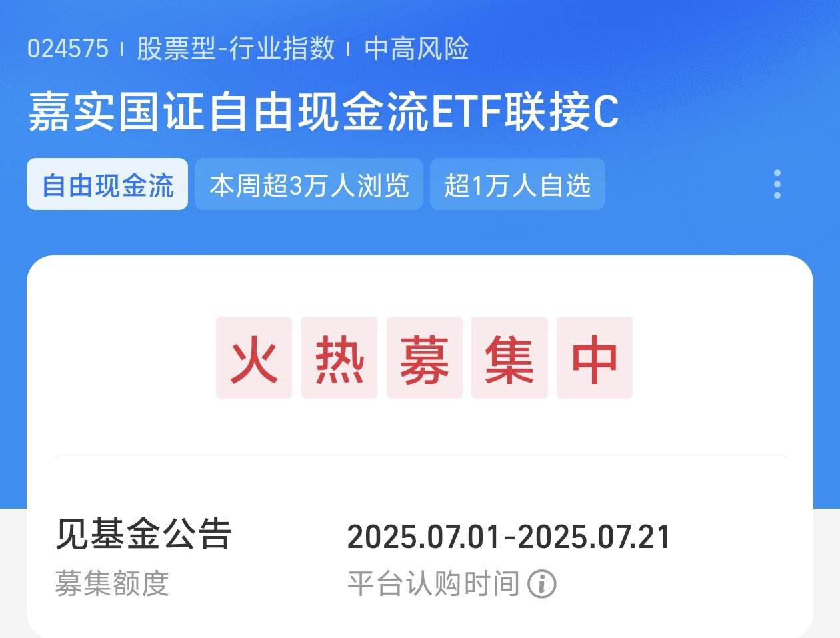
Task: Tap the 超1万人自选 tag
Action: click(x=517, y=185)
